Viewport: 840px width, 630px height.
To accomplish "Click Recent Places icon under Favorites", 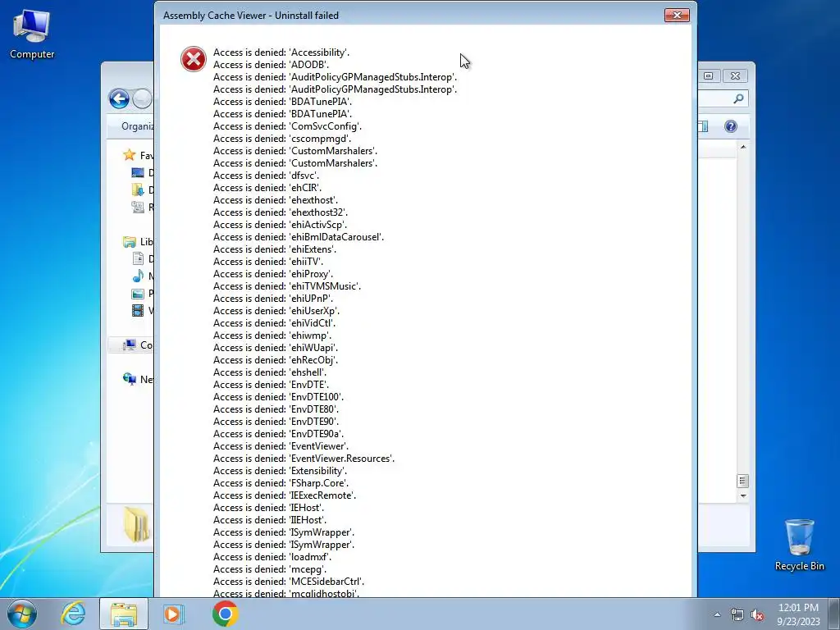I will point(138,207).
